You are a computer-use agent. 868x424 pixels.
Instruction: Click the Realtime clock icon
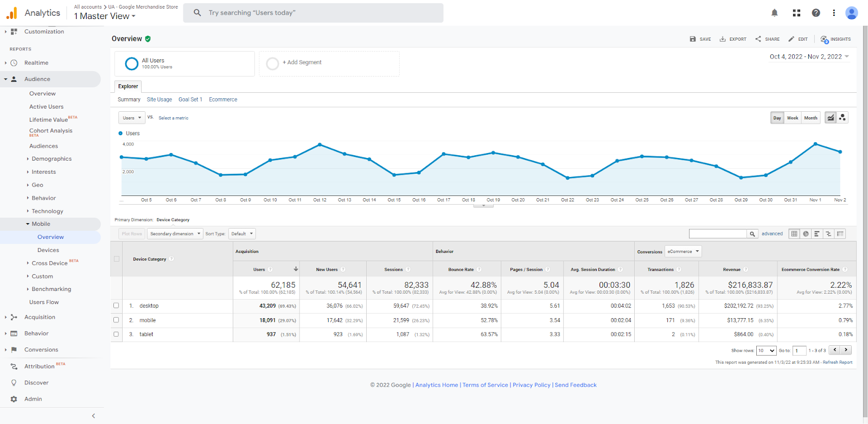pos(14,63)
